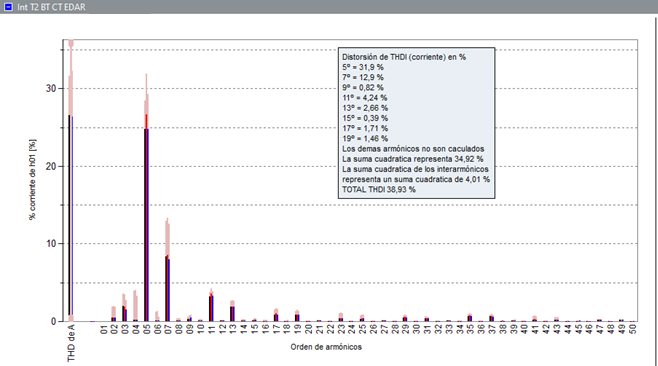
Task: Click the "THD de A" x-axis label
Action: pos(71,343)
